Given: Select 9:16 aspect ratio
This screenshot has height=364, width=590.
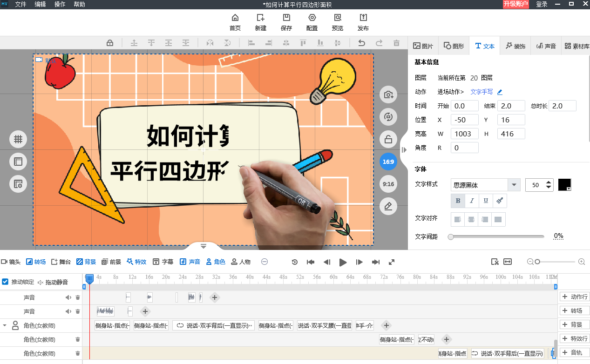Looking at the screenshot, I should tap(388, 184).
